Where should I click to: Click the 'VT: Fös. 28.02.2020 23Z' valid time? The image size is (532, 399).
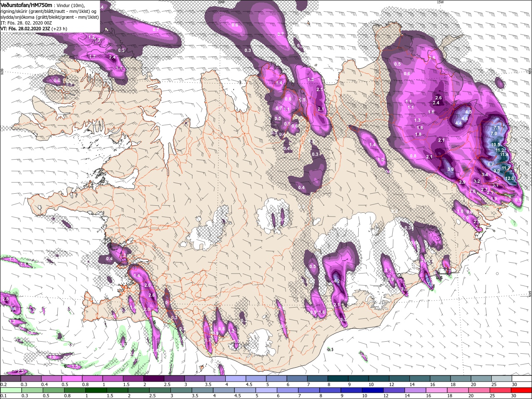[25, 29]
